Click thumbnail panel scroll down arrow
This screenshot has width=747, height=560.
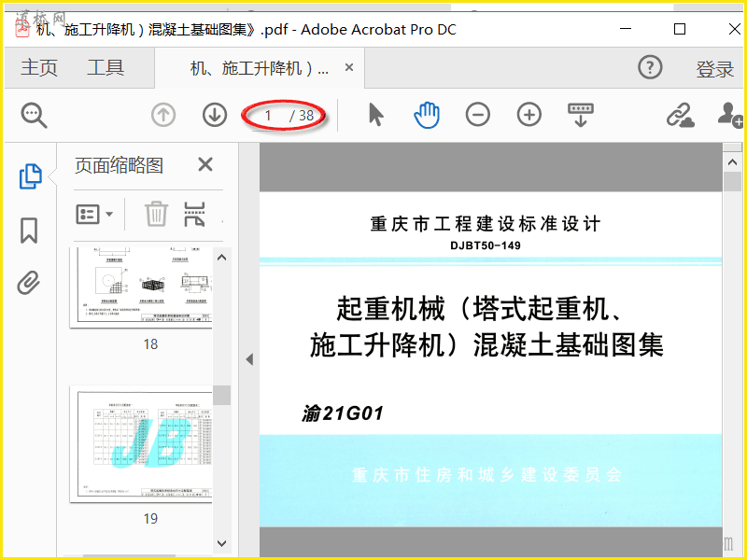pyautogui.click(x=221, y=543)
